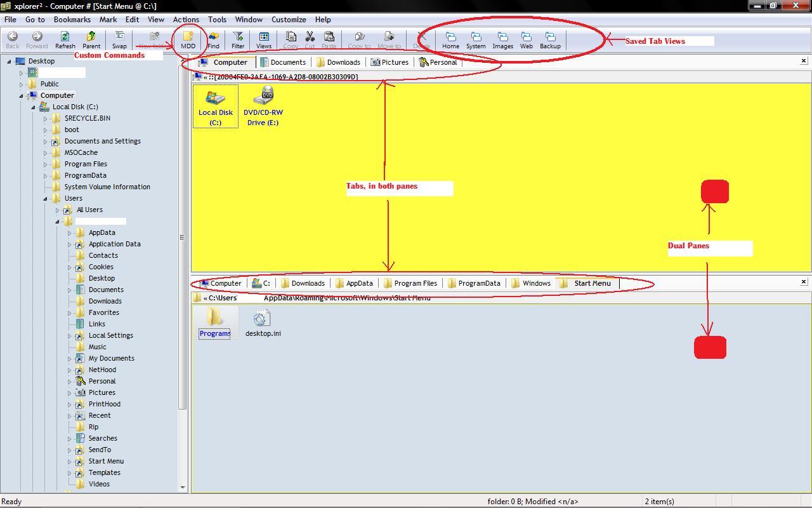Expand the AppData tree node
Viewport: 812px width, 508px height.
[x=69, y=232]
